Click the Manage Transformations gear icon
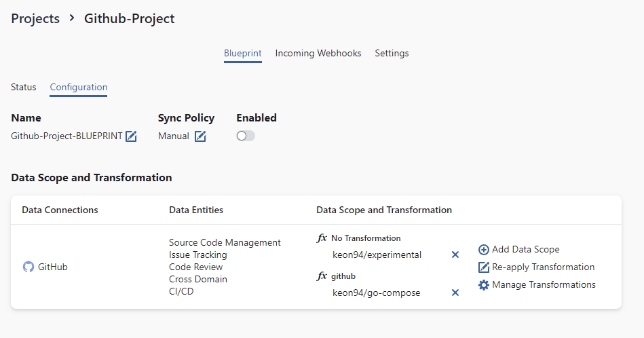The width and height of the screenshot is (644, 338). click(x=484, y=285)
